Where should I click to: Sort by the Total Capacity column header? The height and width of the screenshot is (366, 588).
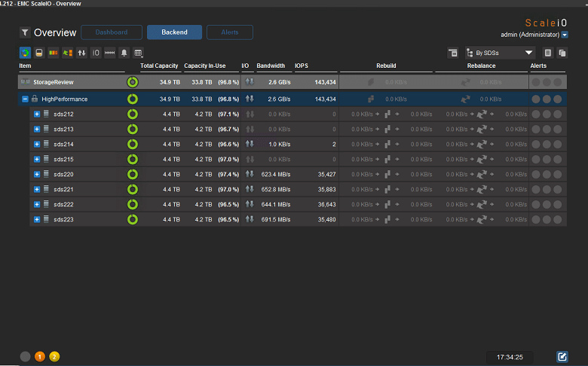[x=159, y=66]
